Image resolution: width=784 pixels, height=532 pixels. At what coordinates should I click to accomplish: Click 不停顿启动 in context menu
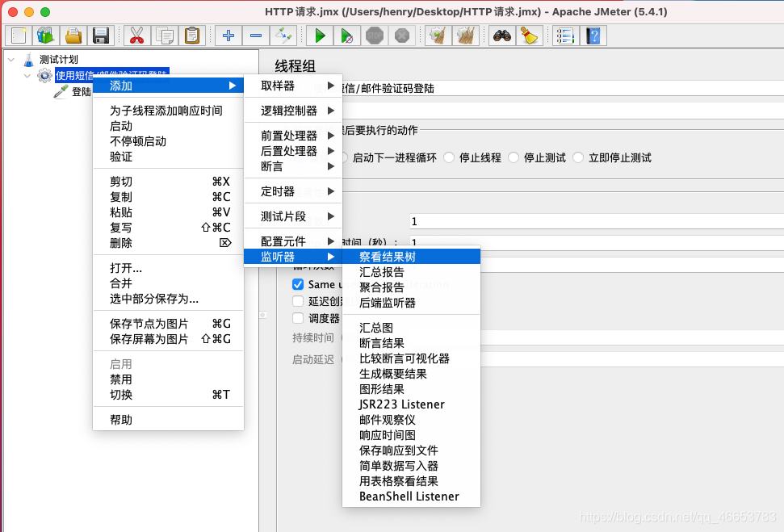pyautogui.click(x=169, y=141)
